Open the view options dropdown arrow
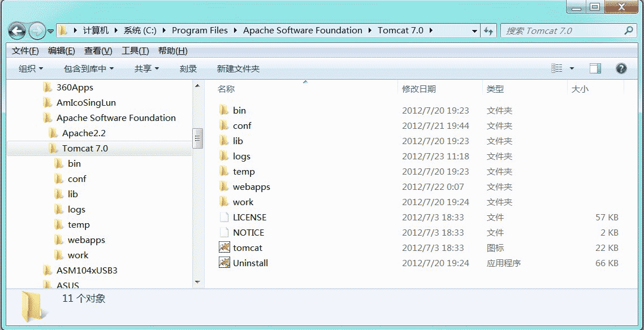The height and width of the screenshot is (330, 644). [x=572, y=68]
